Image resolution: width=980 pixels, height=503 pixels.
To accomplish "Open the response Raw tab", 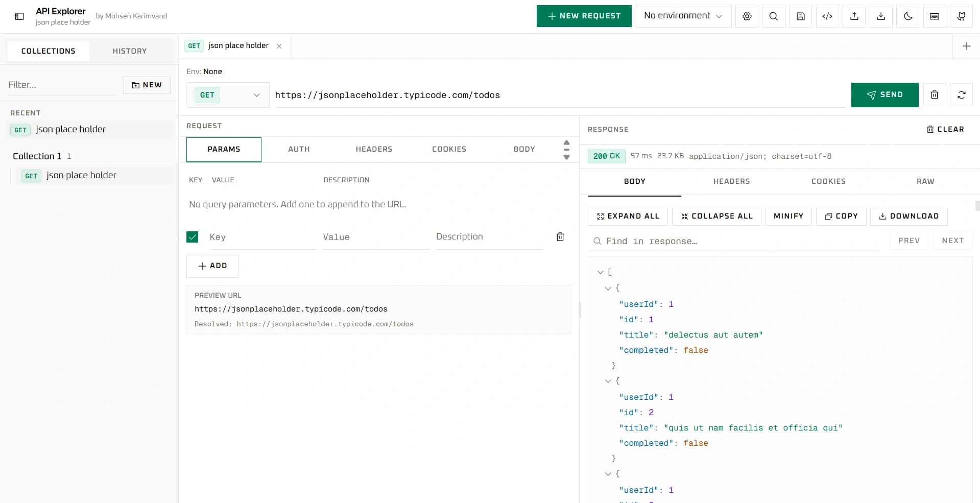I will [925, 182].
